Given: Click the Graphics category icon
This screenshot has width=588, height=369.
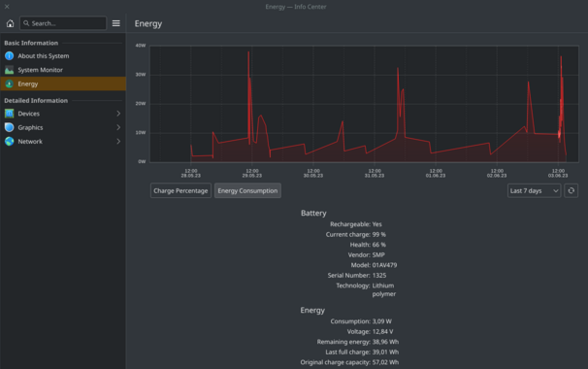Looking at the screenshot, I should [x=10, y=127].
